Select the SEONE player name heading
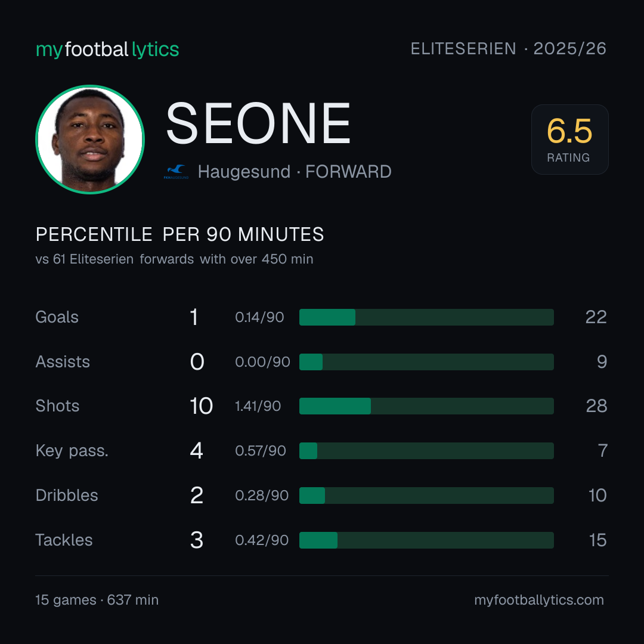The image size is (644, 644). [258, 123]
